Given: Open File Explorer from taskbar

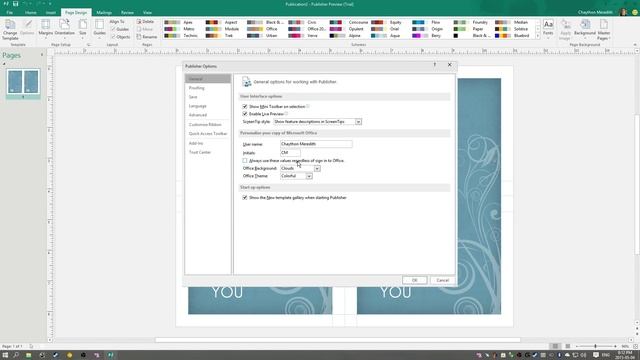Looking at the screenshot, I should point(29,355).
